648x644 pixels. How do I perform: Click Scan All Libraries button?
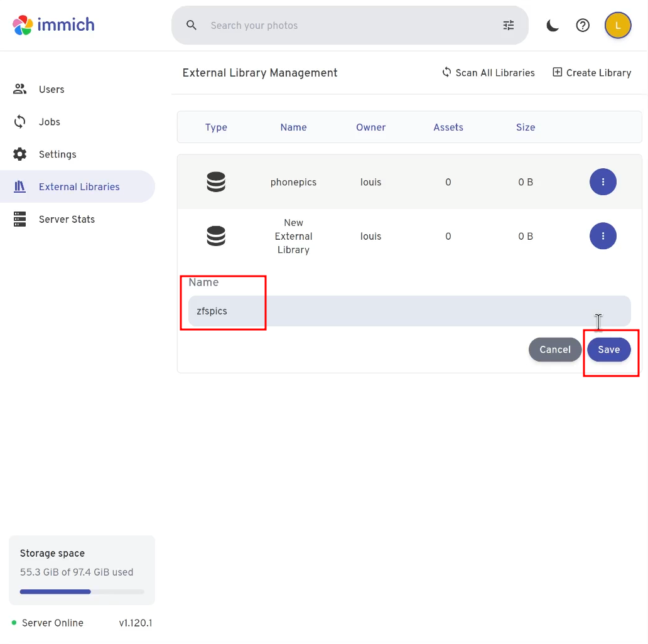click(488, 73)
